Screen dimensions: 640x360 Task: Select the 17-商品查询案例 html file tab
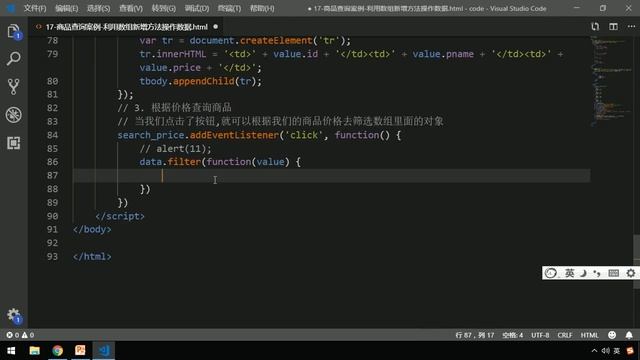[x=127, y=27]
